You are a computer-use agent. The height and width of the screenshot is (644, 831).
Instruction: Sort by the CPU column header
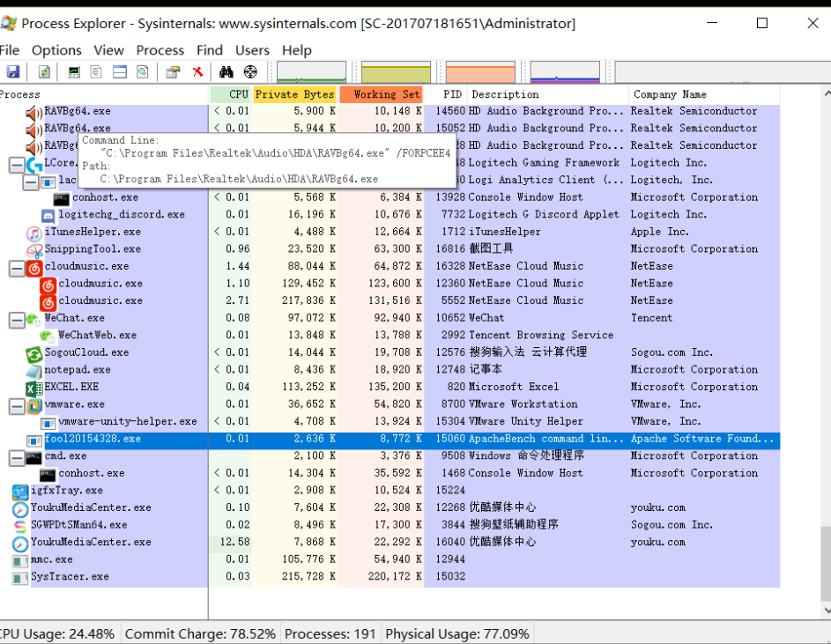pyautogui.click(x=231, y=94)
